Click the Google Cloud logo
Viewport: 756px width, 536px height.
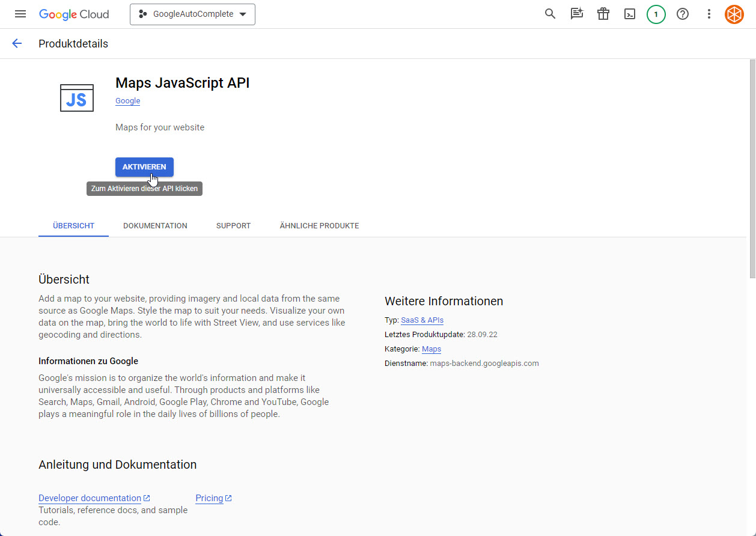tap(74, 14)
